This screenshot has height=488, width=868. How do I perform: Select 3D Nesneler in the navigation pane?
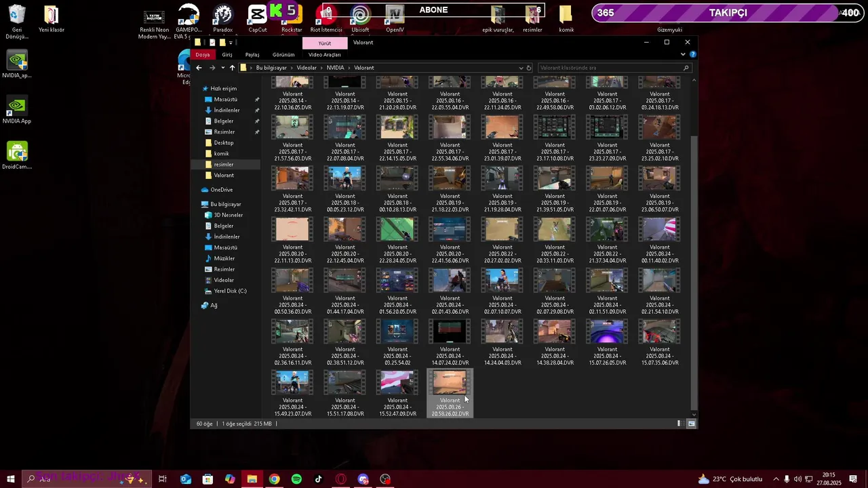228,215
